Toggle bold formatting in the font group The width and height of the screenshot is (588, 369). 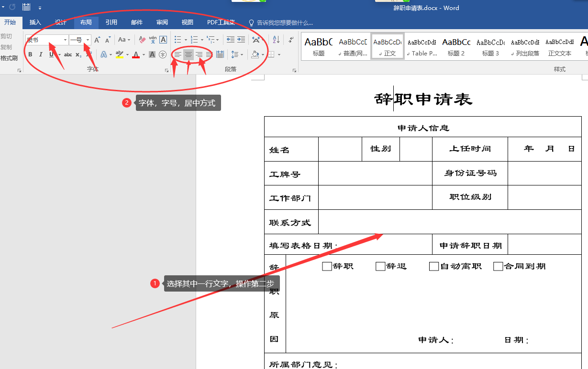[30, 54]
